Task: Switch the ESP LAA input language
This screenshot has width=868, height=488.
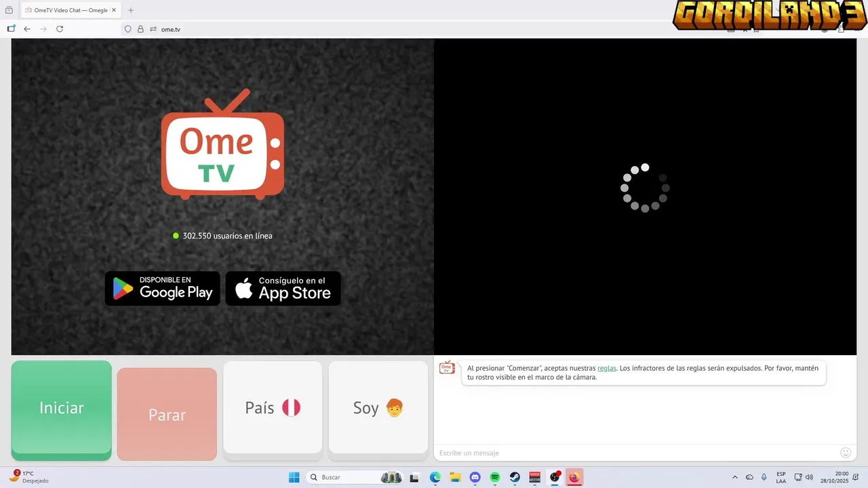Action: click(x=781, y=477)
